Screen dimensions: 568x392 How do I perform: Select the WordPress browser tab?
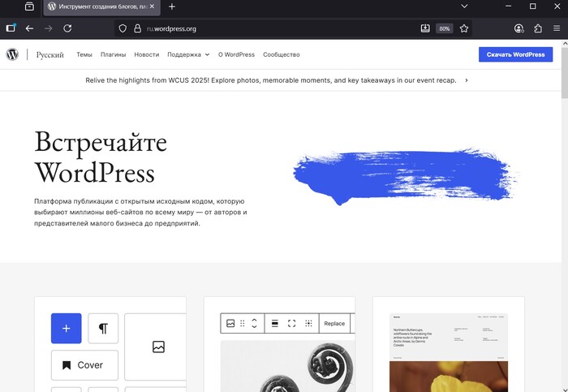click(x=101, y=6)
